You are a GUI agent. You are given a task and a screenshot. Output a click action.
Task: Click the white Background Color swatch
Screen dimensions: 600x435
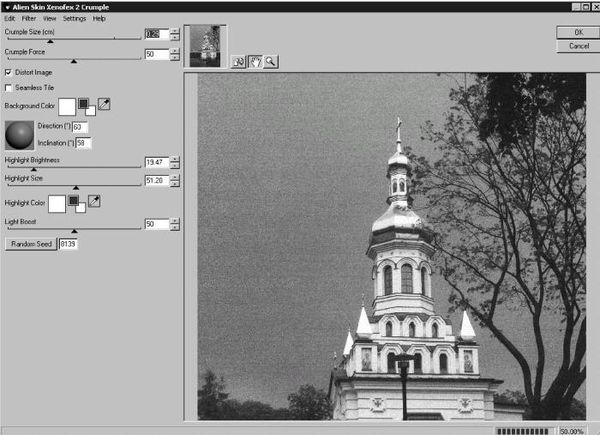point(67,105)
